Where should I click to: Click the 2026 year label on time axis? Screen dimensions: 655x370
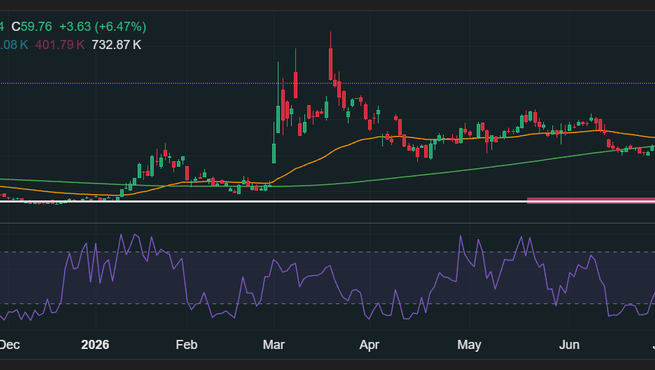(x=95, y=345)
